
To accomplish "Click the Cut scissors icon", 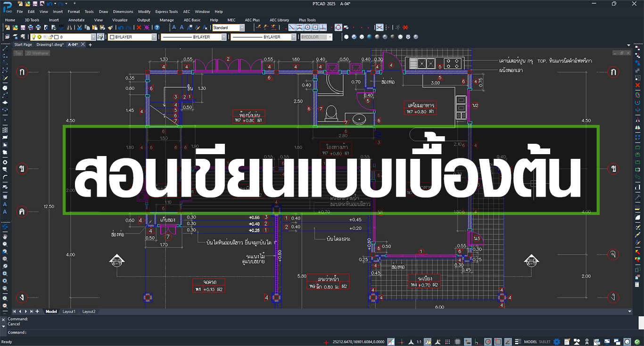I will tap(80, 28).
